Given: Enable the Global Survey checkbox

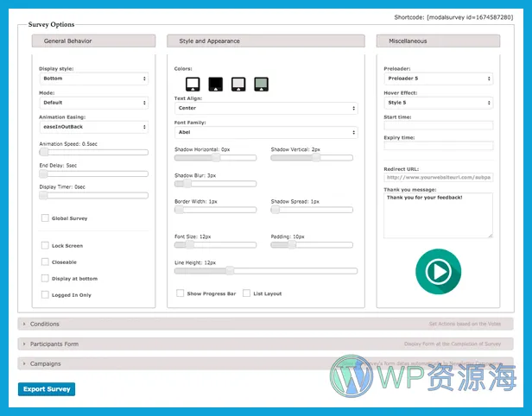Looking at the screenshot, I should (x=45, y=218).
